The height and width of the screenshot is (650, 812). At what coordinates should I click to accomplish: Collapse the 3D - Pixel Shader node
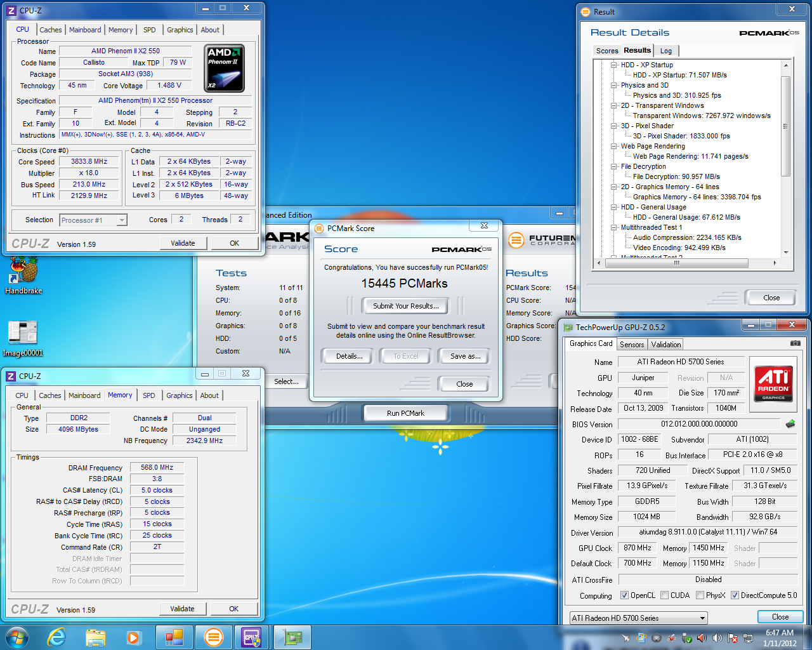coord(613,126)
